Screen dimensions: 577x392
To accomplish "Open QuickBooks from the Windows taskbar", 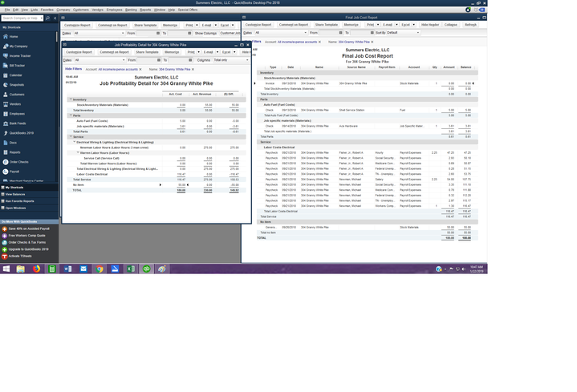I will point(147,269).
